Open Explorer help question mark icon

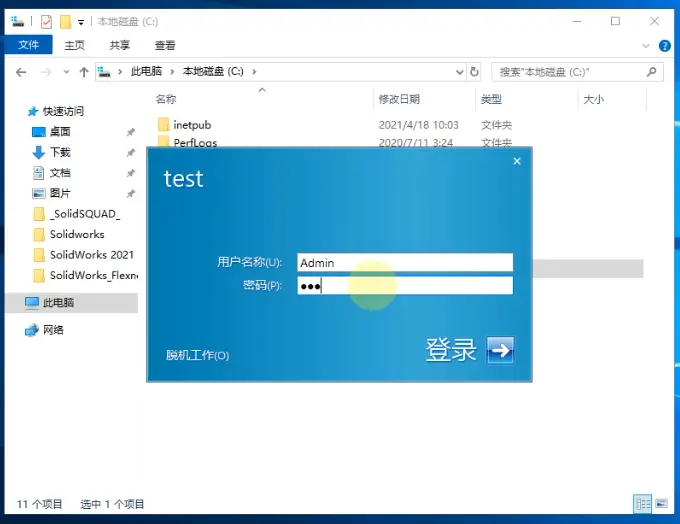pos(664,46)
